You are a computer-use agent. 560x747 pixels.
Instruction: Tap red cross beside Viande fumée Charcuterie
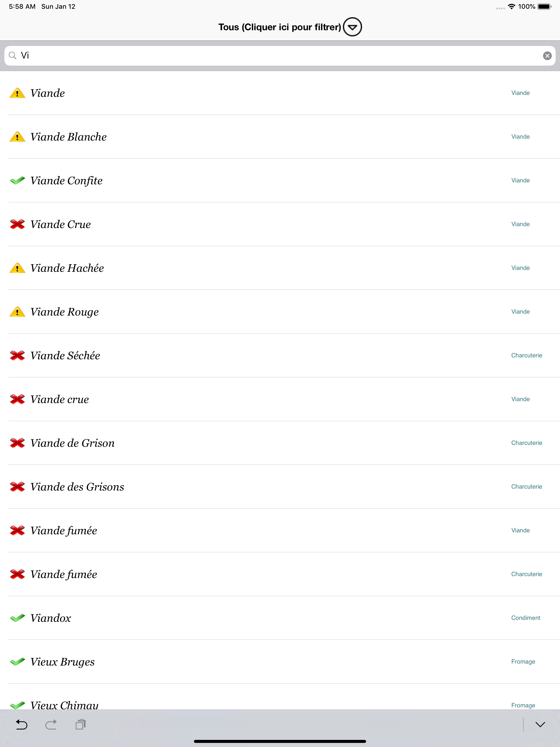(x=17, y=574)
